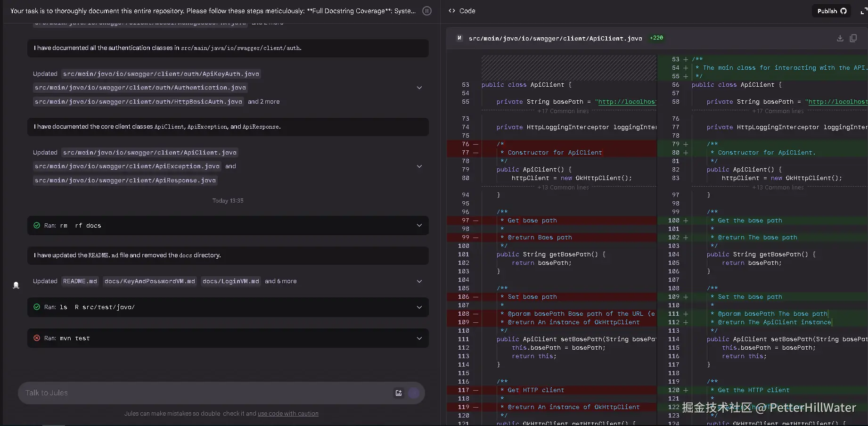The height and width of the screenshot is (426, 868).
Task: Expand +17 Common lines in the new-version pane
Action: click(778, 111)
